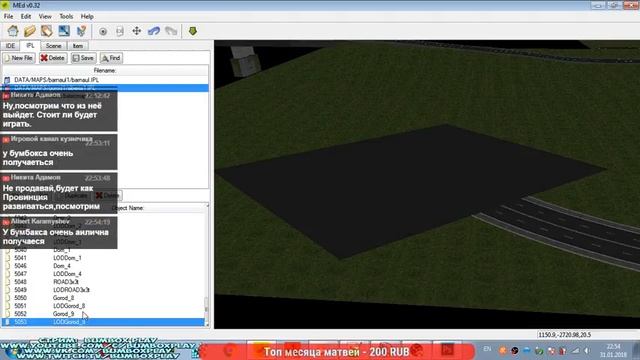The width and height of the screenshot is (640, 360).
Task: Open the File menu
Action: point(9,16)
